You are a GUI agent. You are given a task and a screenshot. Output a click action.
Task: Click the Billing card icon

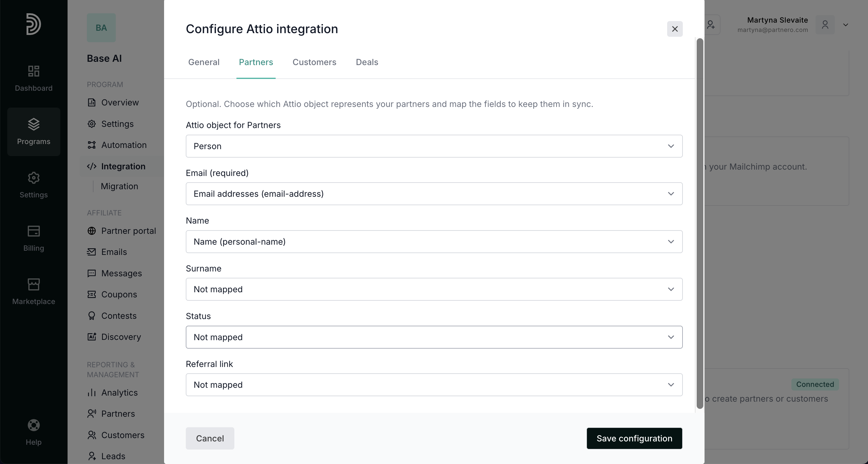point(34,231)
